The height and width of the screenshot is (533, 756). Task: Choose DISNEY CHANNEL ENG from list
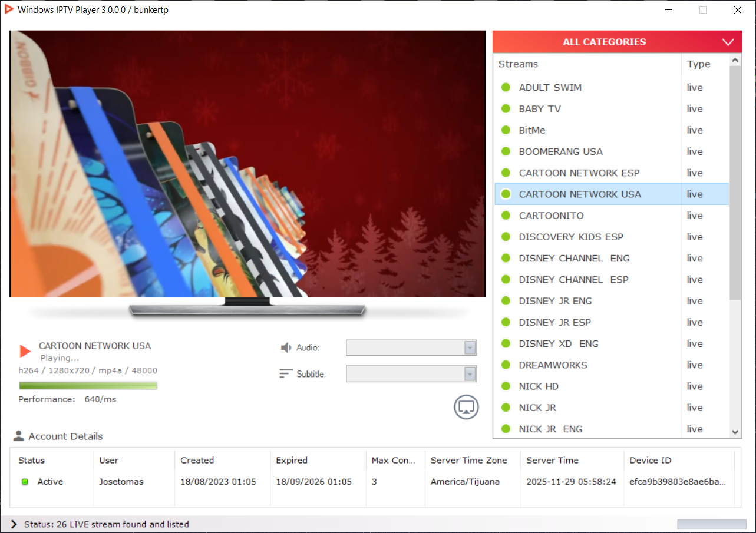(573, 259)
